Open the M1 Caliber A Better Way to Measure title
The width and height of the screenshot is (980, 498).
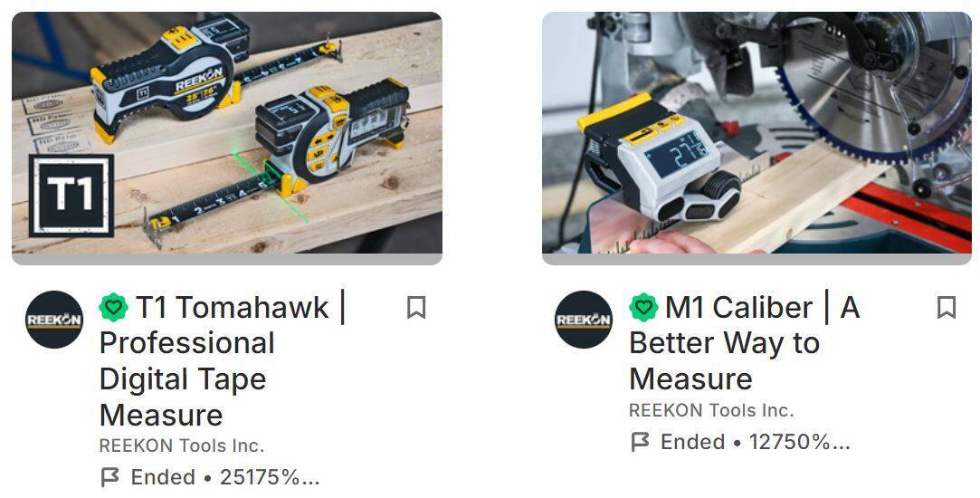745,343
